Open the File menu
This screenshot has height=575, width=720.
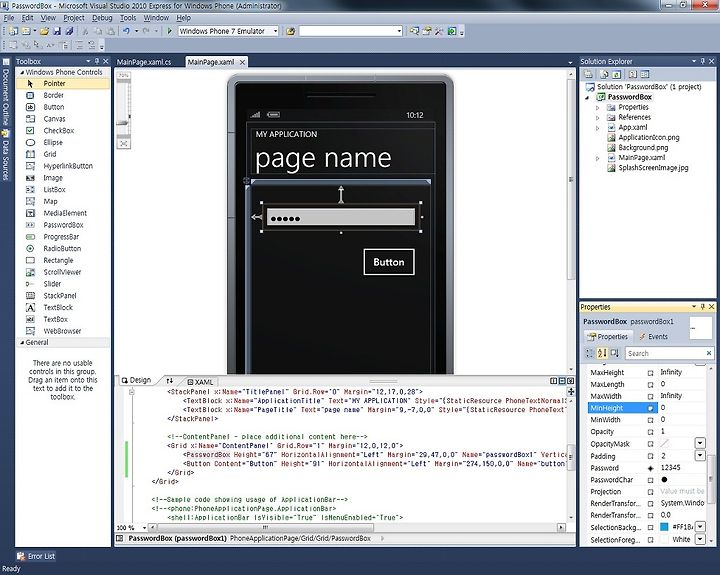pos(9,17)
